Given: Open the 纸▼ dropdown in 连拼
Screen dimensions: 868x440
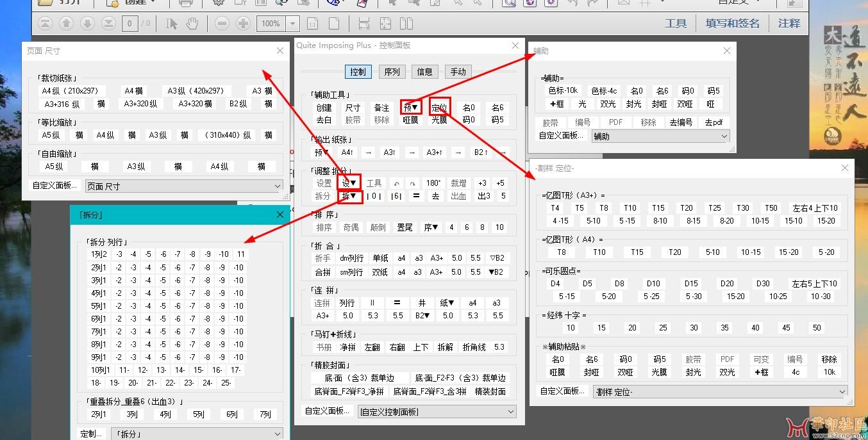Looking at the screenshot, I should coord(447,303).
